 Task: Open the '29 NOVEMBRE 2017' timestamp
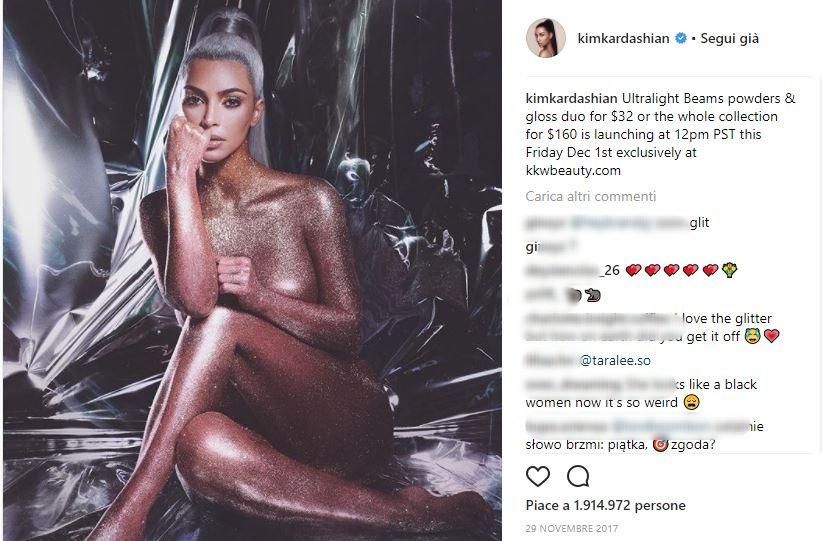[572, 528]
